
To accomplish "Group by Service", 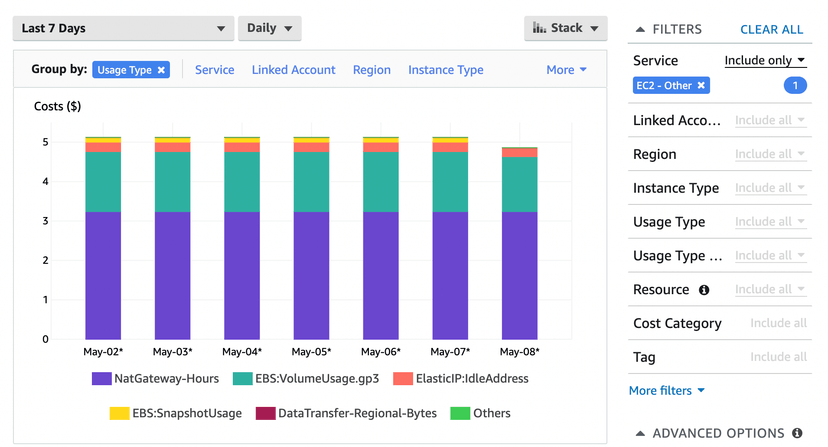I will tap(214, 70).
